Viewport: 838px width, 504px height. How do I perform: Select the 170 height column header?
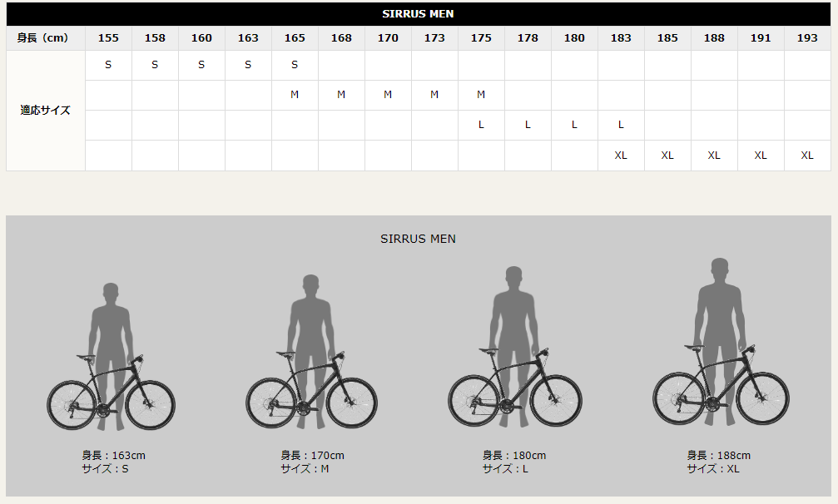388,38
